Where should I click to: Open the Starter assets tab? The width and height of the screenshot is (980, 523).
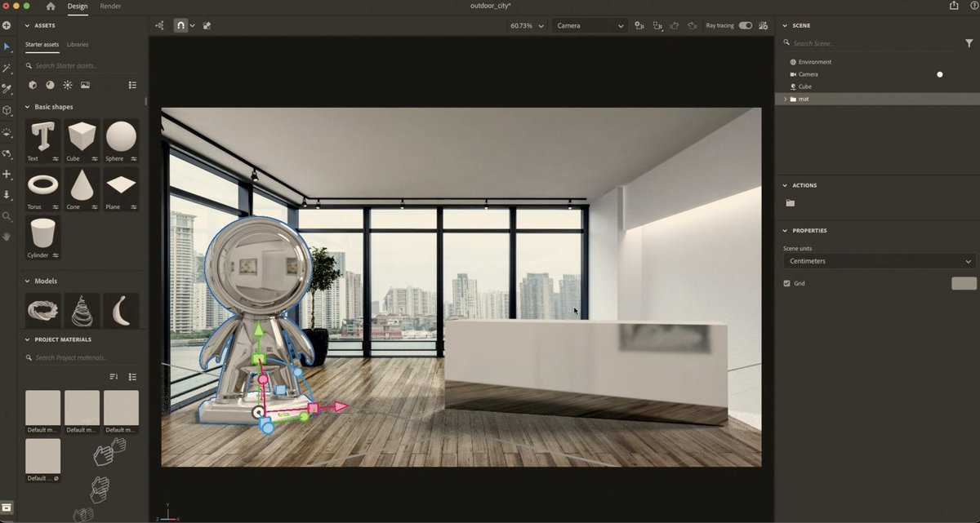(x=42, y=44)
